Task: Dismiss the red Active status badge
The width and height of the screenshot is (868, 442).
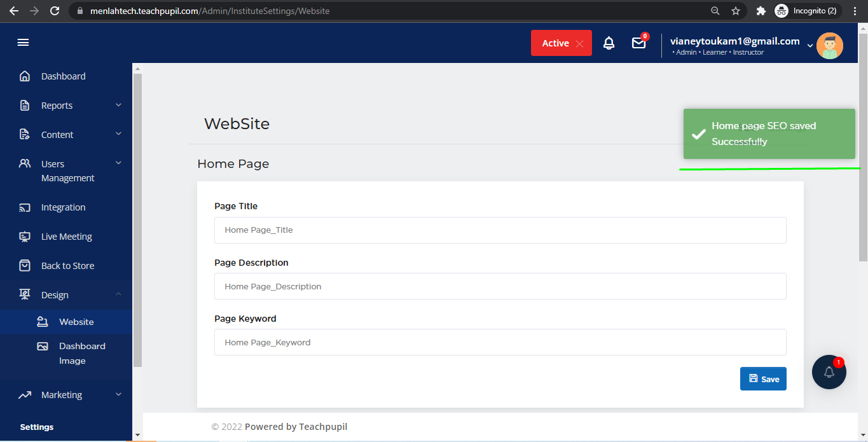Action: coord(579,43)
